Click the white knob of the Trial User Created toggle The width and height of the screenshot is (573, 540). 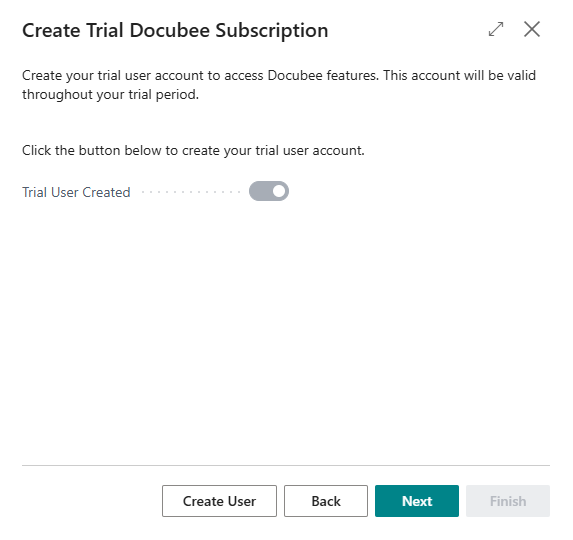[279, 191]
